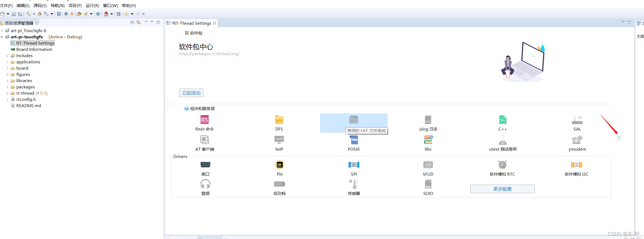Open the 文件(F) menu
The image size is (644, 239).
point(7,5)
